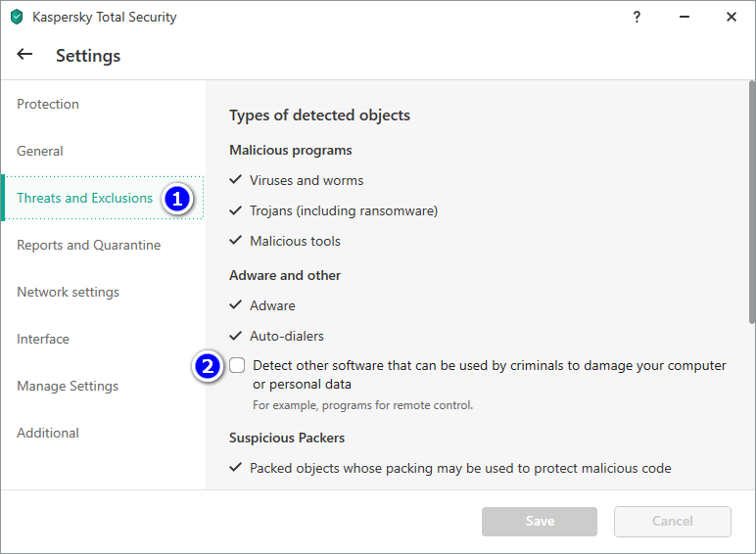Open the General settings section
The image size is (756, 554).
click(x=40, y=151)
